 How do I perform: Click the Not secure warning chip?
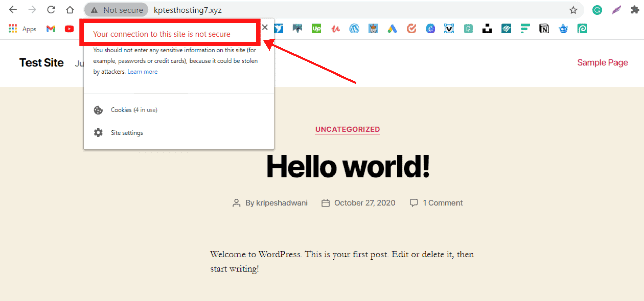pyautogui.click(x=116, y=10)
